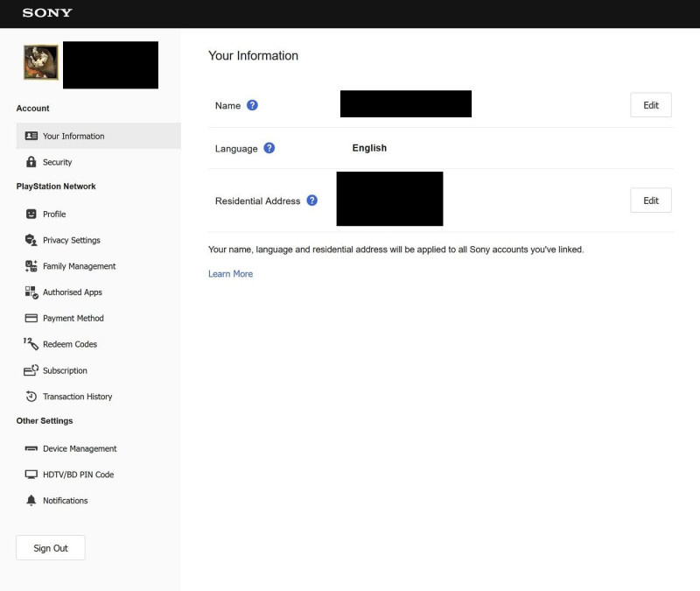Click the Account section heading

click(32, 108)
